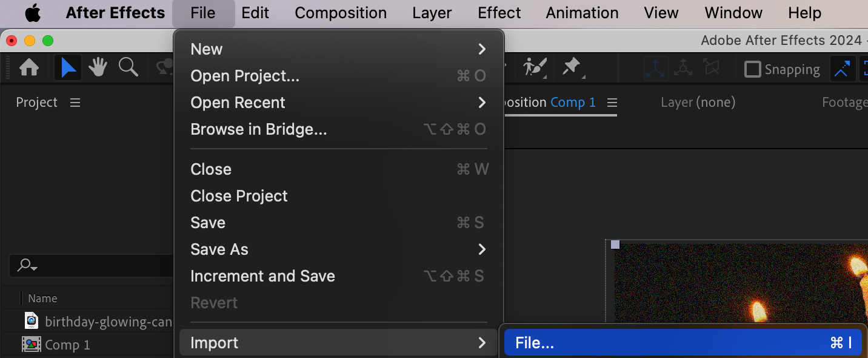The width and height of the screenshot is (868, 358).
Task: Click the View Axis mode icon
Action: pyautogui.click(x=711, y=69)
